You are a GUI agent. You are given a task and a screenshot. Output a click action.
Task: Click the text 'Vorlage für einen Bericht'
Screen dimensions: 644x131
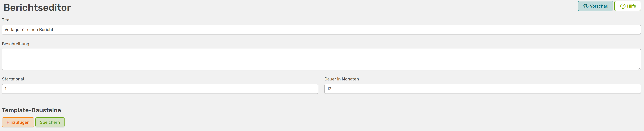point(29,30)
